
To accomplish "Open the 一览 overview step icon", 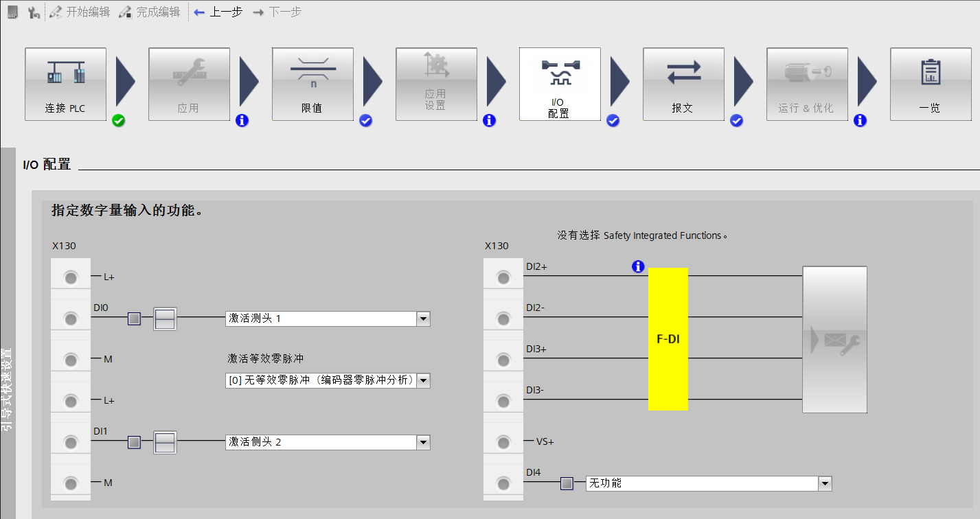I will click(x=931, y=84).
